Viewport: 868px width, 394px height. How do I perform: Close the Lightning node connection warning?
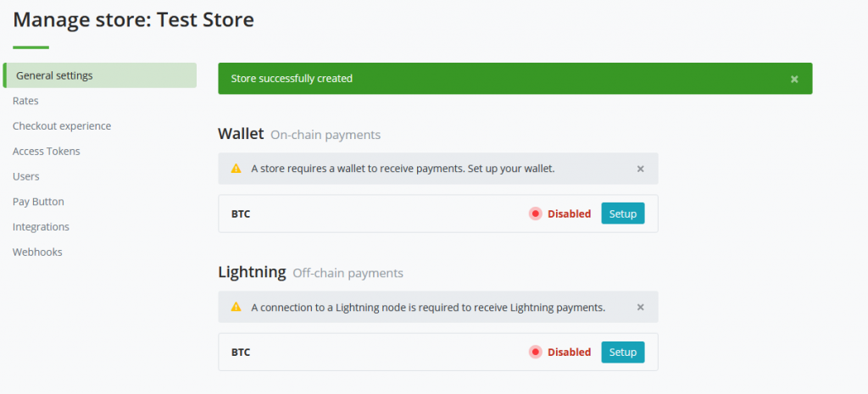pyautogui.click(x=640, y=307)
